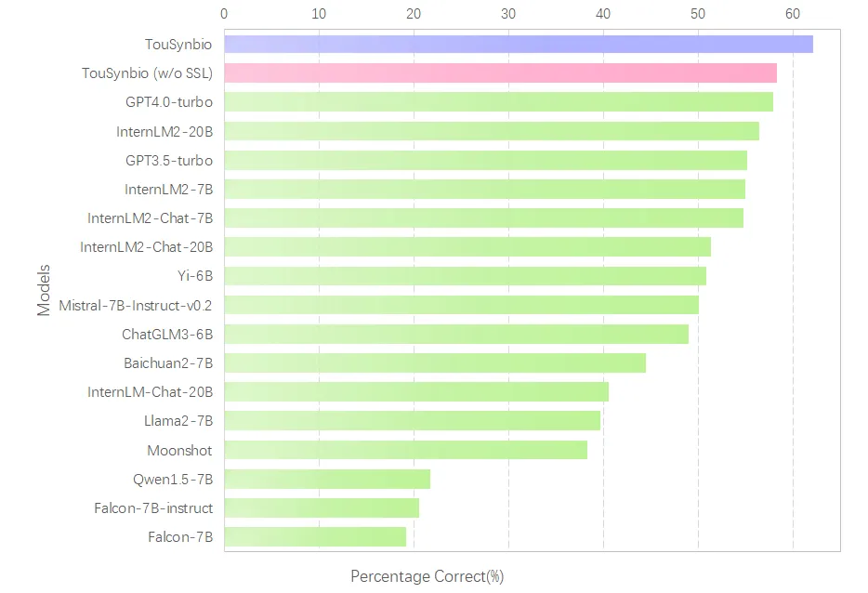868x593 pixels.
Task: Click the purple TouSynbio bar
Action: tap(518, 45)
